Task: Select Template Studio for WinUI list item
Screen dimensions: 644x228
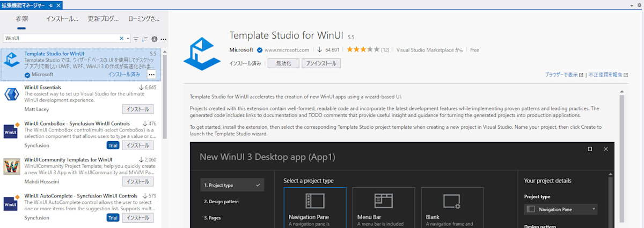Action: click(80, 64)
